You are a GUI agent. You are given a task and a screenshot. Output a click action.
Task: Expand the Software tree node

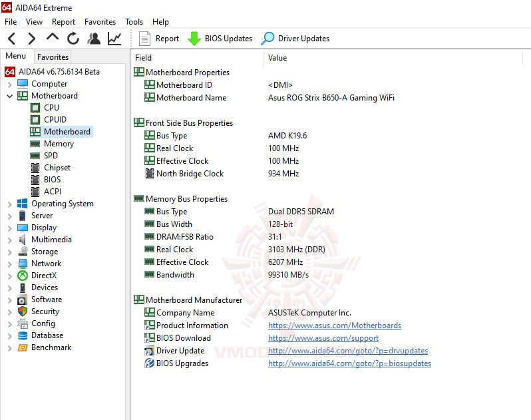(9, 300)
